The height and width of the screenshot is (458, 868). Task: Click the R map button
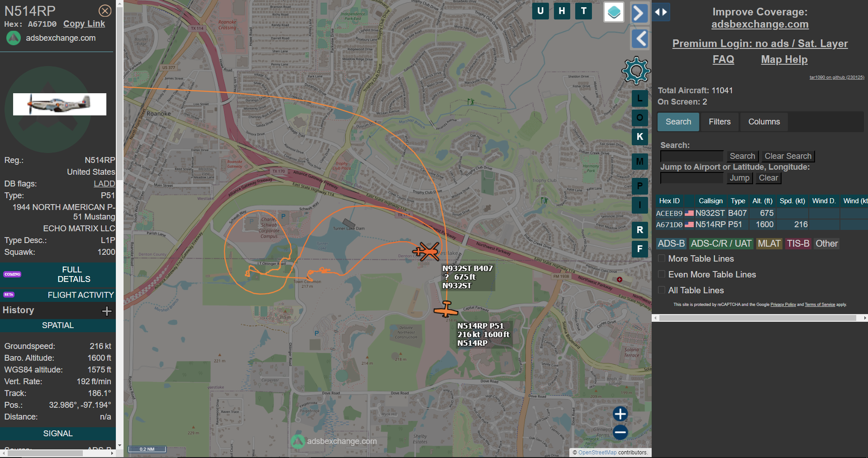[x=640, y=230]
